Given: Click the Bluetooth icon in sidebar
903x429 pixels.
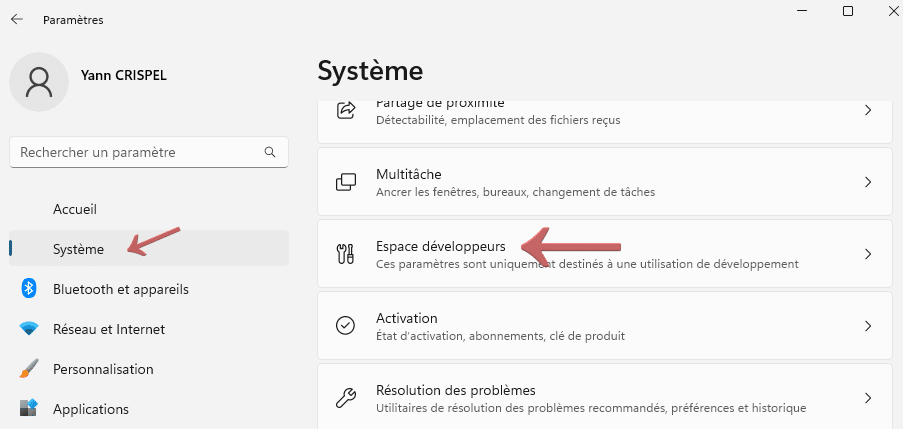Looking at the screenshot, I should (29, 289).
